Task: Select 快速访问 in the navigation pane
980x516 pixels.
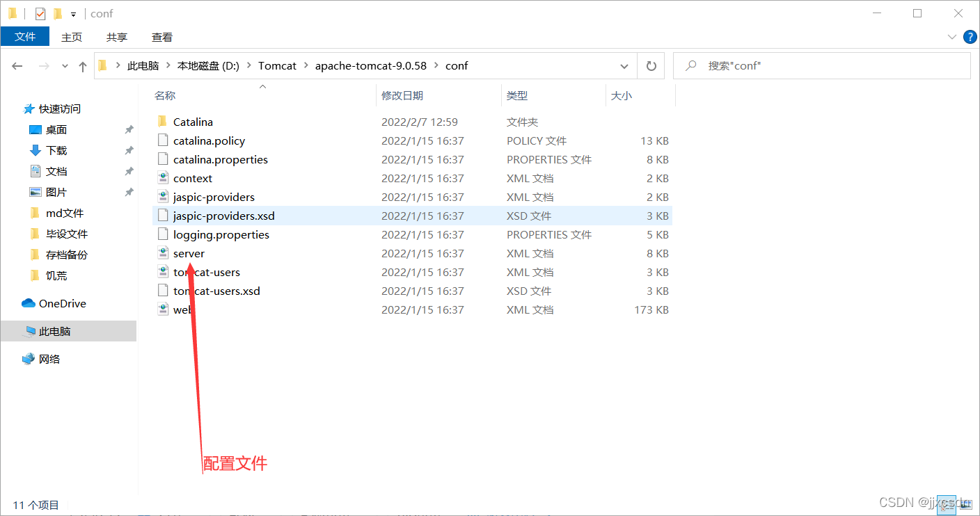Action: 59,108
